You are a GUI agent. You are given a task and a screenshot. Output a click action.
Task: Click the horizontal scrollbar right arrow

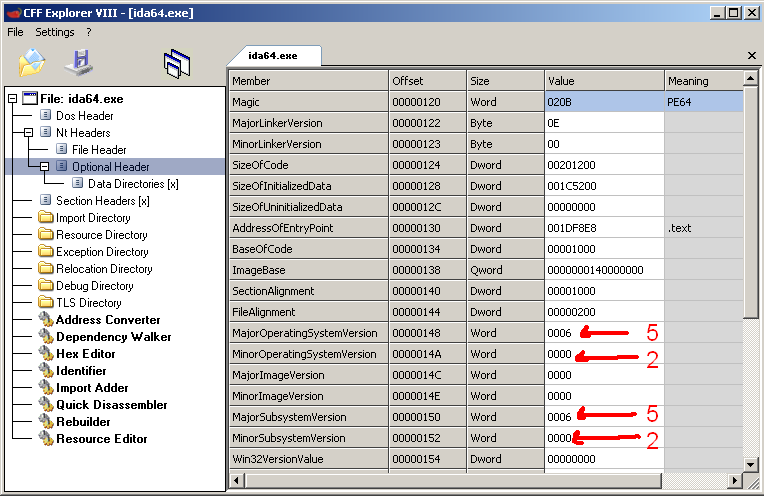(x=735, y=481)
